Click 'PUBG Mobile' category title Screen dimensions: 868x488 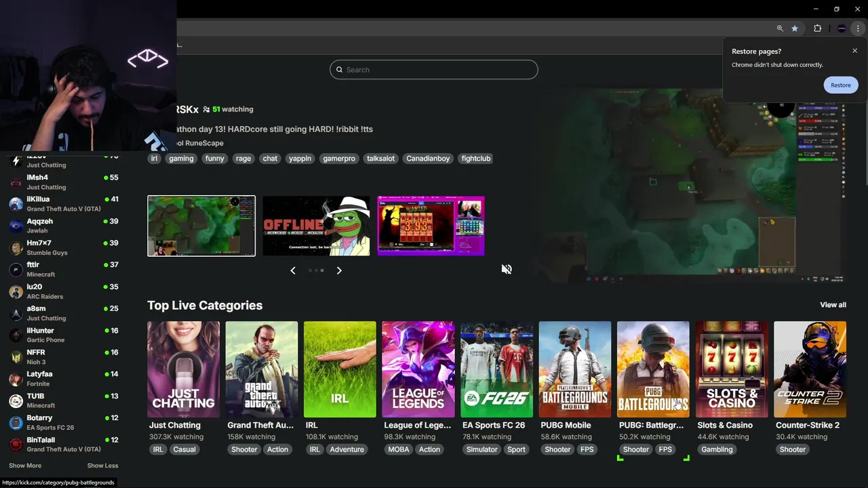[x=566, y=425]
